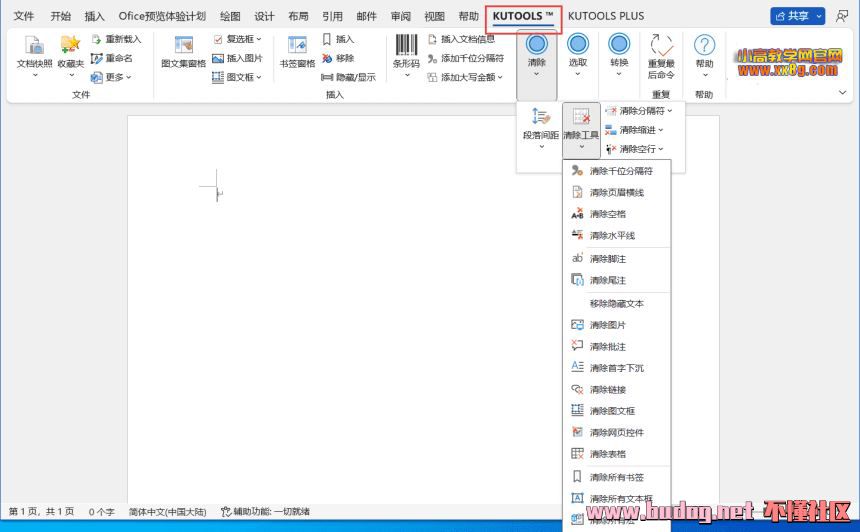Viewport: 860px width, 532px height.
Task: Click the 书签窗格 bookmark pane icon
Action: 297,46
